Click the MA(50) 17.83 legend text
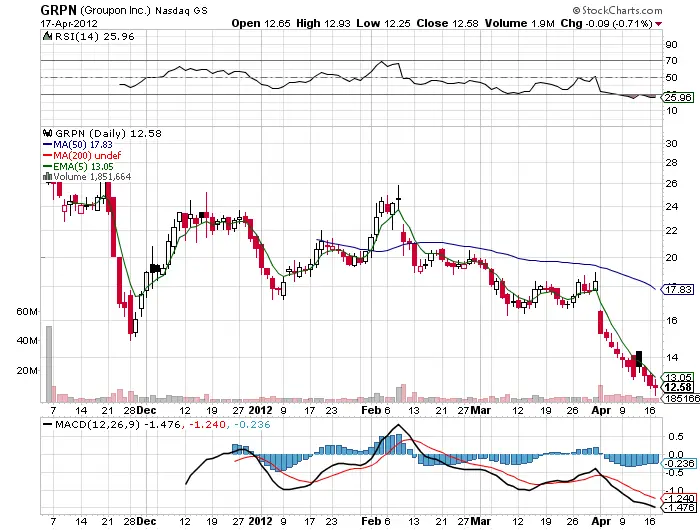 click(x=83, y=145)
